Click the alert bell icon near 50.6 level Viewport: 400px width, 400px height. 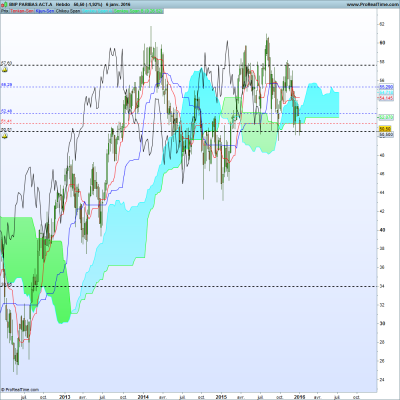[x=5, y=136]
